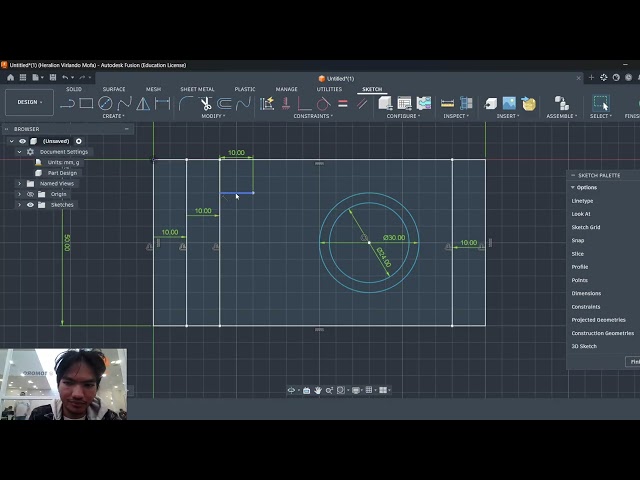Screen dimensions: 640x480
Task: Click the Assemble joint icon
Action: pos(562,104)
